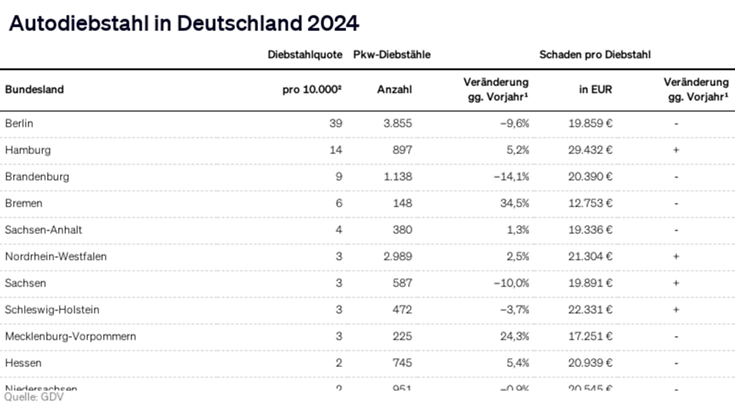Click the 'Anzahl' sub-header
Viewport: 735px width, 413px height.
pyautogui.click(x=394, y=89)
